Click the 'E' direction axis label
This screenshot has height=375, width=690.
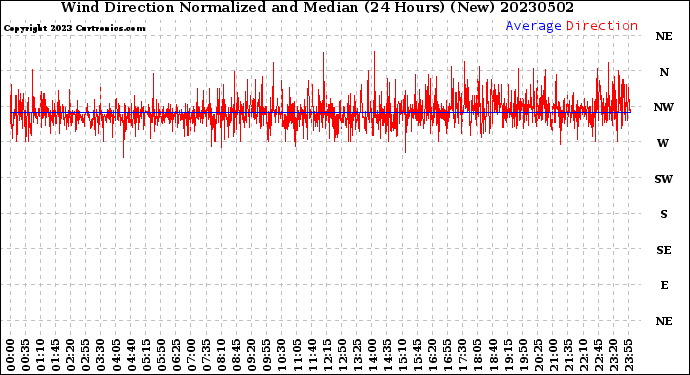[x=664, y=286]
